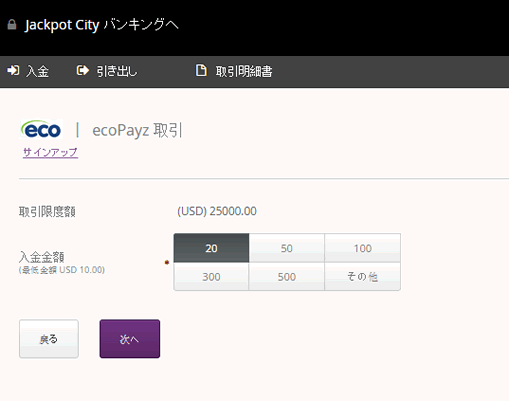Click the 取引限度額 label
The height and width of the screenshot is (401, 509).
[47, 212]
